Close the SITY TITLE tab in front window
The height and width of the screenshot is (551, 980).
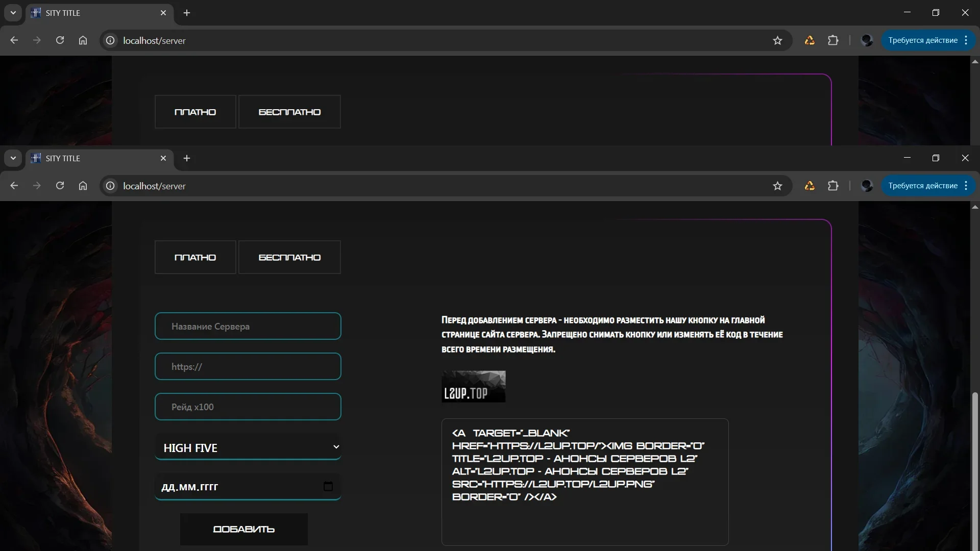point(163,158)
